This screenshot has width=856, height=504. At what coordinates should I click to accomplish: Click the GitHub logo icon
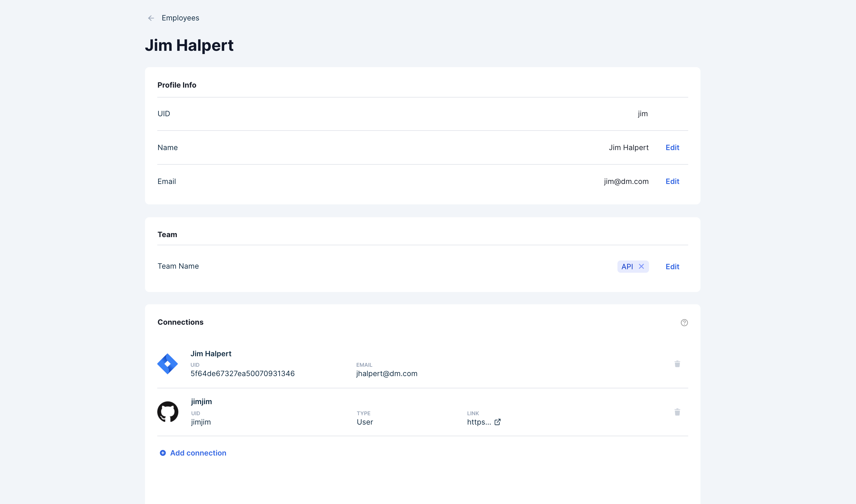pos(168,412)
